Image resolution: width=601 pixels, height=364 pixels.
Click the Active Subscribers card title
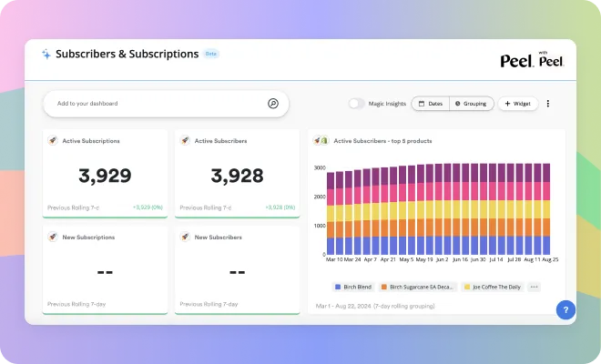[220, 141]
